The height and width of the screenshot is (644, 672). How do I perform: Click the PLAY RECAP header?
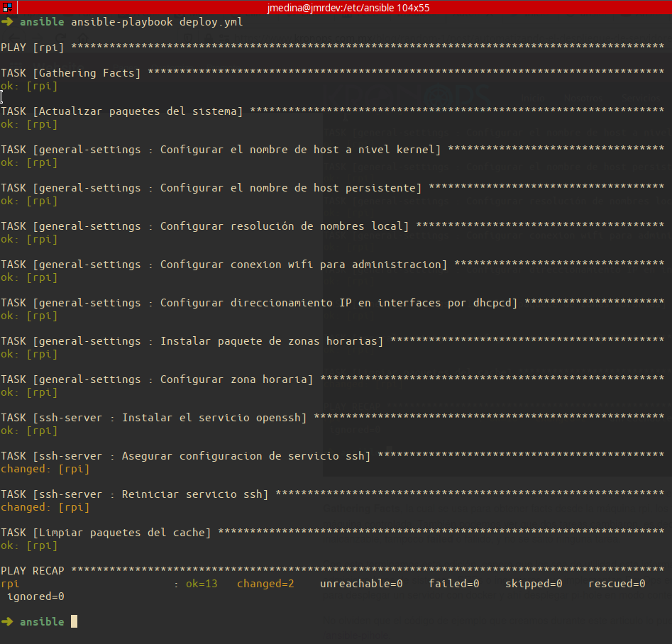pos(34,570)
